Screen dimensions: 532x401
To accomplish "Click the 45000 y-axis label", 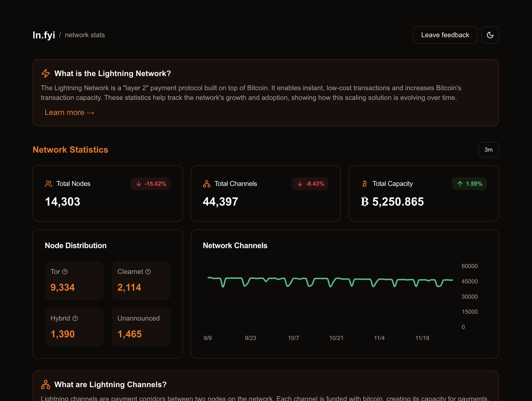I will [x=470, y=281].
